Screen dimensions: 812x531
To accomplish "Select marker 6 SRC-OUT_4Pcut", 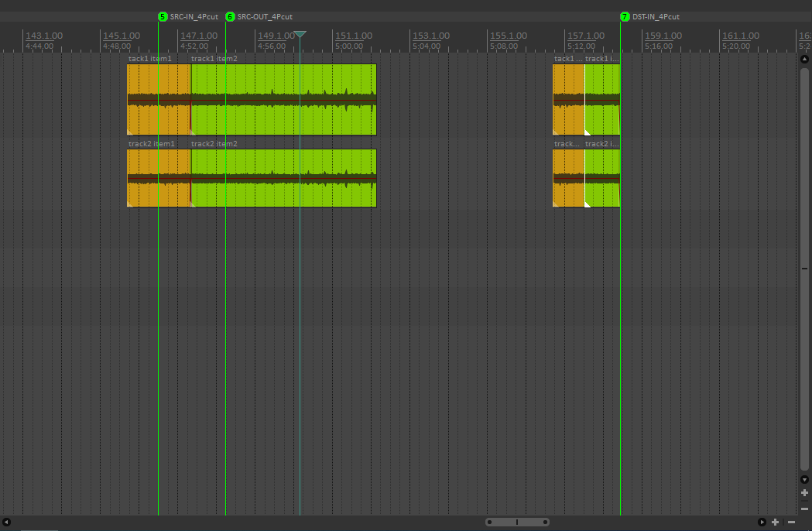I will coord(230,16).
